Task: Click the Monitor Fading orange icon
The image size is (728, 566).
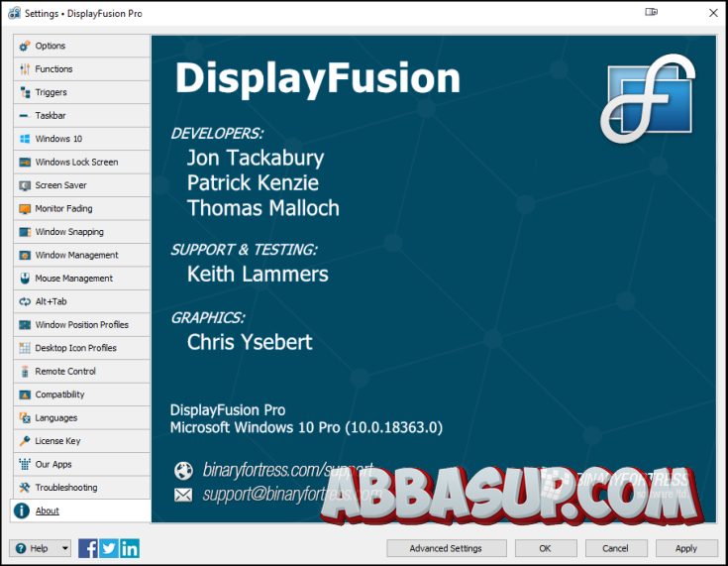Action: tap(25, 208)
